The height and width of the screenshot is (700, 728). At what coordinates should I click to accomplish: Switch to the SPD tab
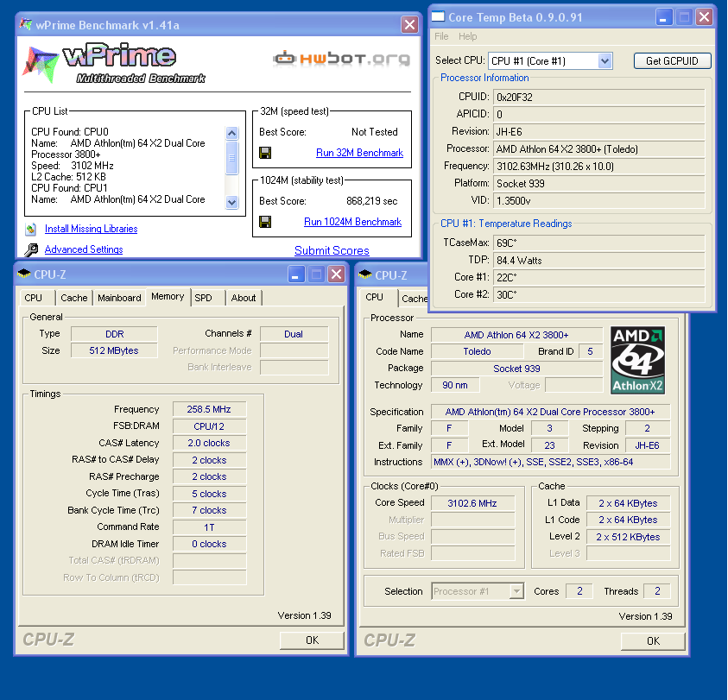pyautogui.click(x=203, y=298)
